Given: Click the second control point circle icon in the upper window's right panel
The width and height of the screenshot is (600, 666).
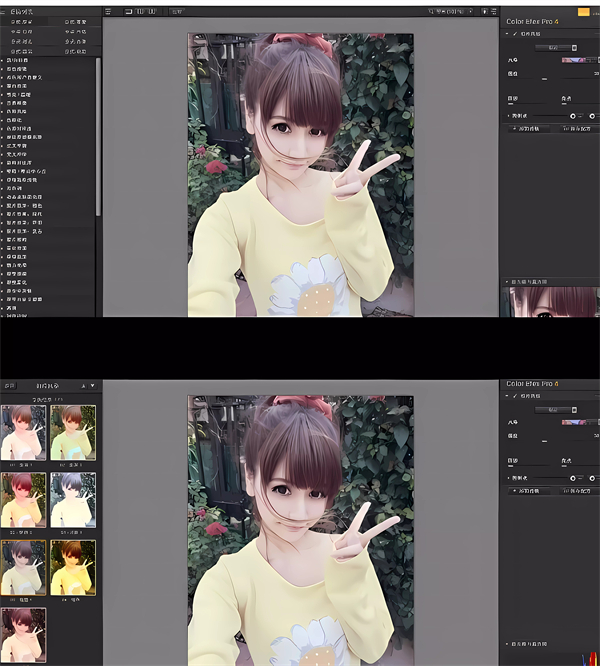Looking at the screenshot, I should point(592,116).
